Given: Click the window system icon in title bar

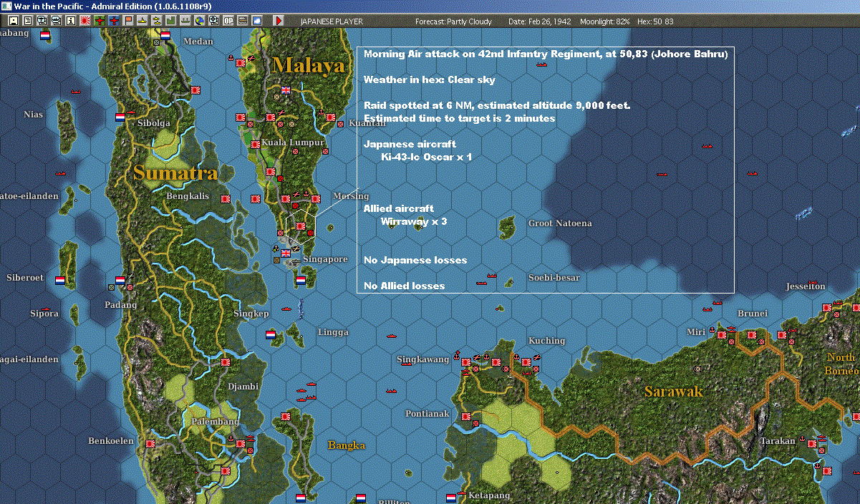Looking at the screenshot, I should pos(6,6).
